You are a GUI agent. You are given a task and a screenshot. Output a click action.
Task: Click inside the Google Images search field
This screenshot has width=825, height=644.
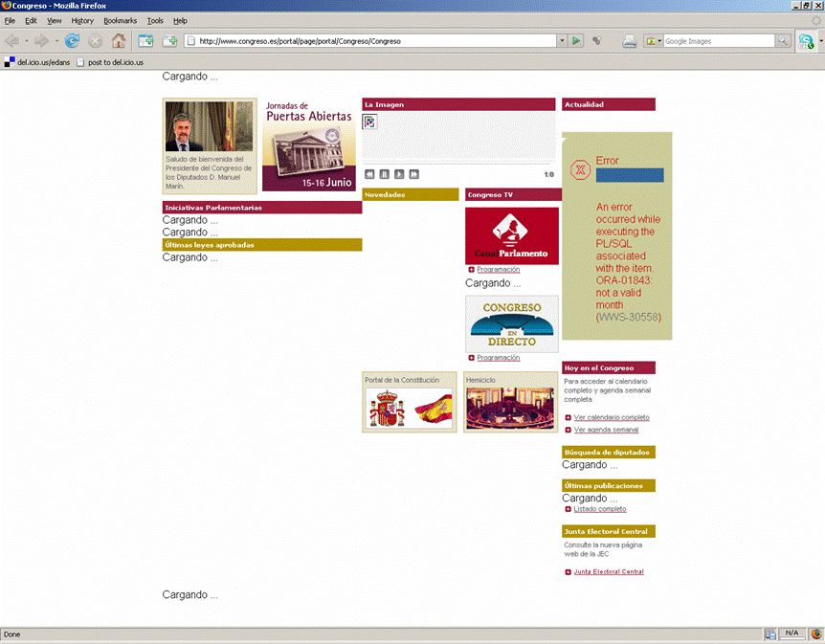click(718, 41)
